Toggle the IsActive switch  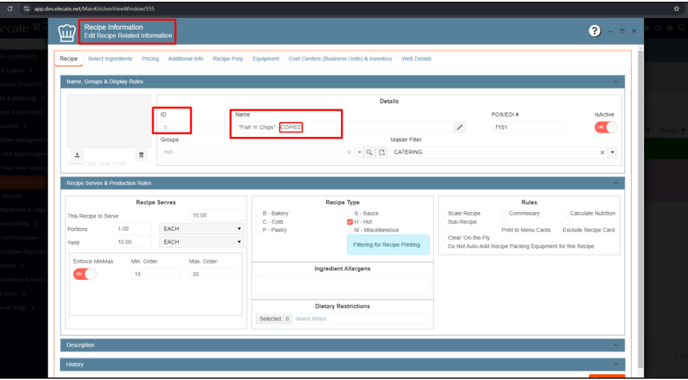606,127
